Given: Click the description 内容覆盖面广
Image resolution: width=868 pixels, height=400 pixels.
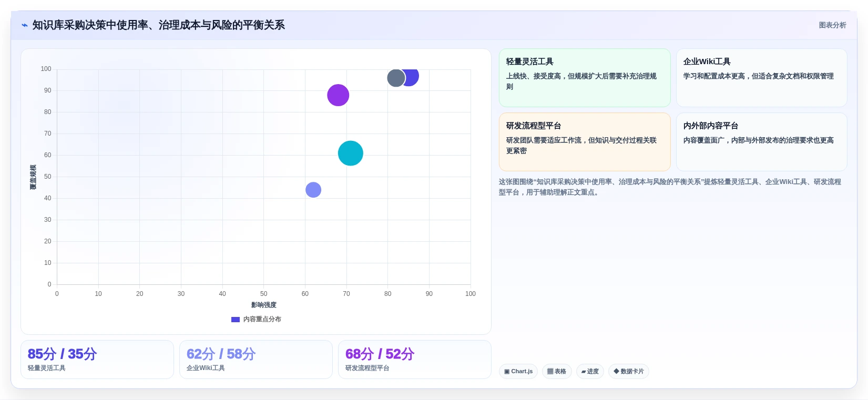Looking at the screenshot, I should click(x=759, y=140).
